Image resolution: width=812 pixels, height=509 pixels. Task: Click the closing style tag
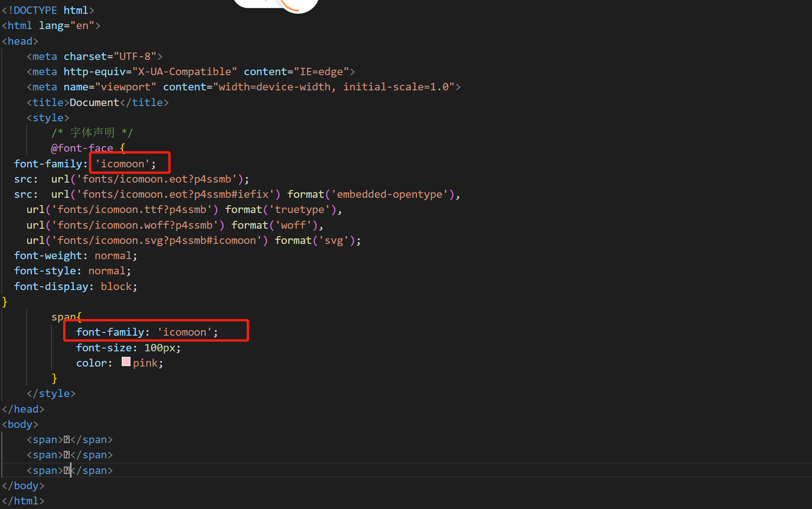51,393
